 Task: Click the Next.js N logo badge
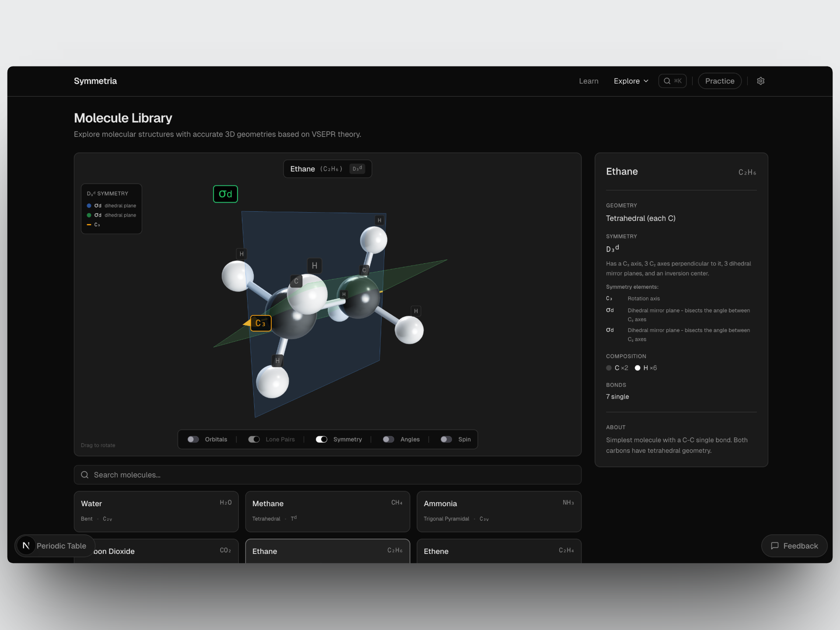[26, 546]
